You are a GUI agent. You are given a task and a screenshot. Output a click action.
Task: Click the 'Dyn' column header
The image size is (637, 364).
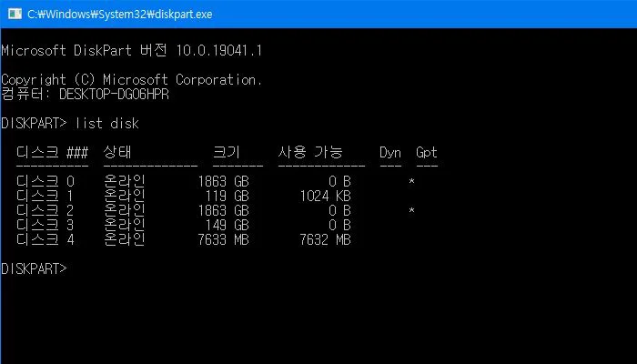tap(390, 153)
